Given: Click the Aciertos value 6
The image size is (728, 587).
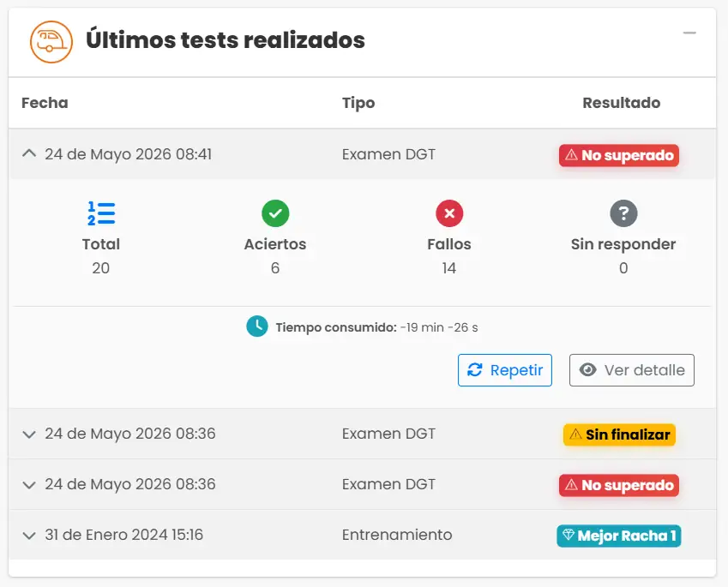Looking at the screenshot, I should [275, 268].
